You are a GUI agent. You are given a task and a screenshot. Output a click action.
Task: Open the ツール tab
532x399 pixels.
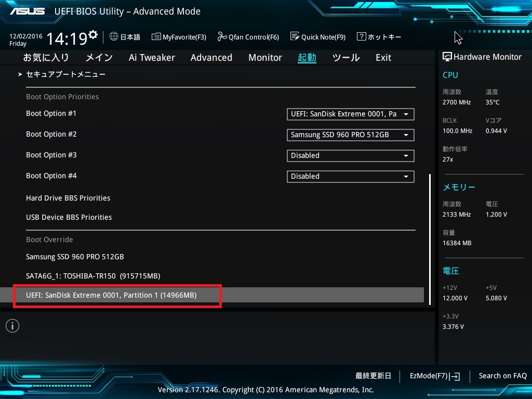(345, 57)
